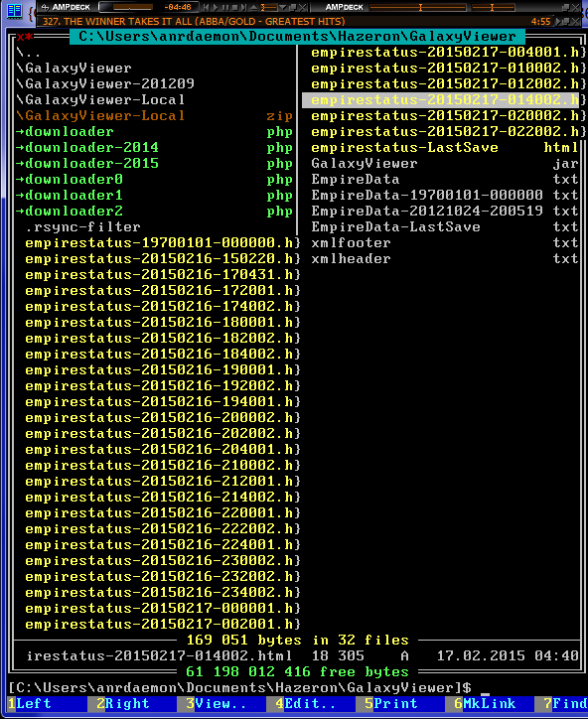Screen dimensions: 588x719
Task: Stop AMPDECK playback
Action: [234, 7]
